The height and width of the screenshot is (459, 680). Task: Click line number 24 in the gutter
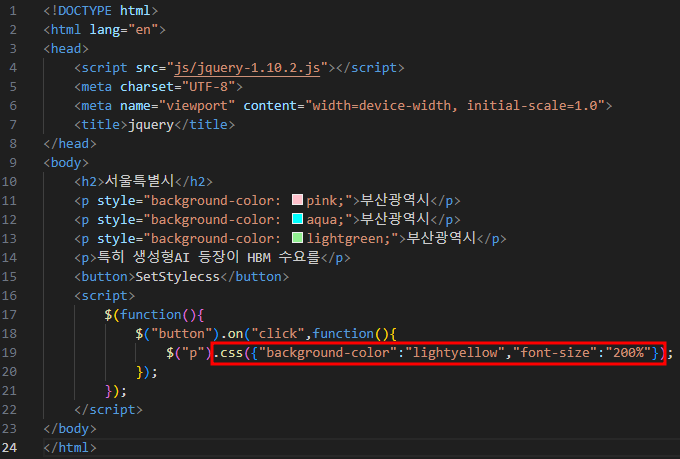tap(9, 447)
